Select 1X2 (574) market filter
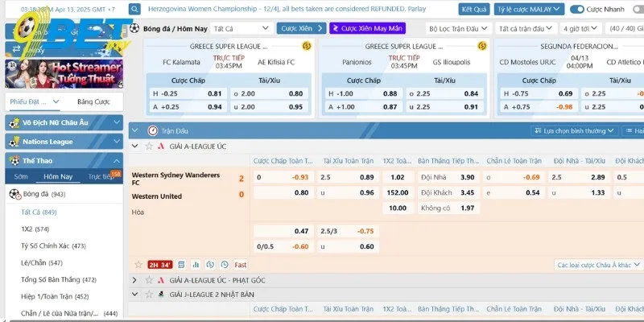The image size is (644, 322). 35,229
